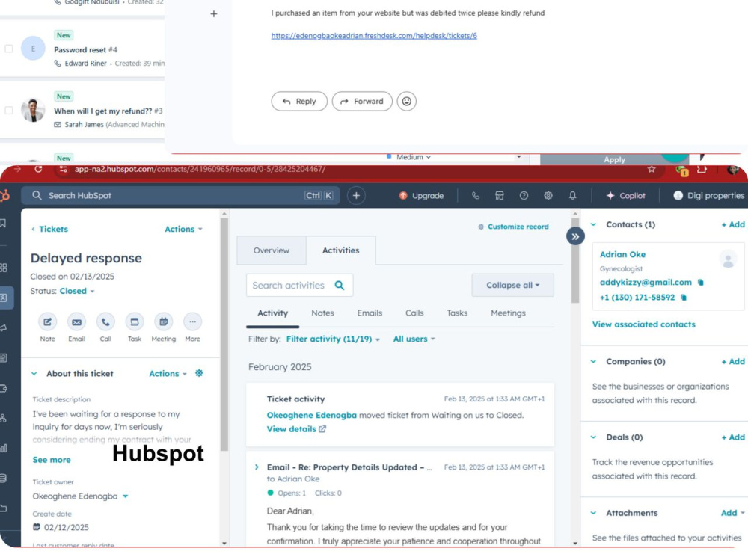Collapse the Attachments section

coord(593,513)
